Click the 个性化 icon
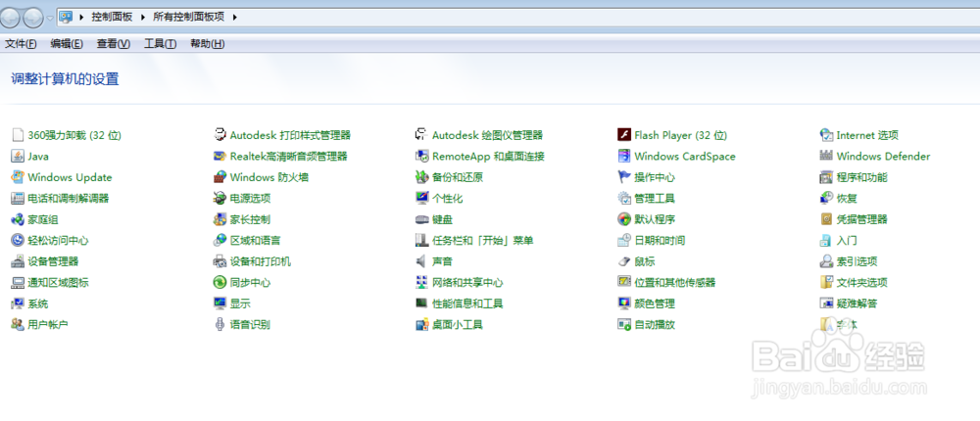The height and width of the screenshot is (421, 980). pos(421,199)
